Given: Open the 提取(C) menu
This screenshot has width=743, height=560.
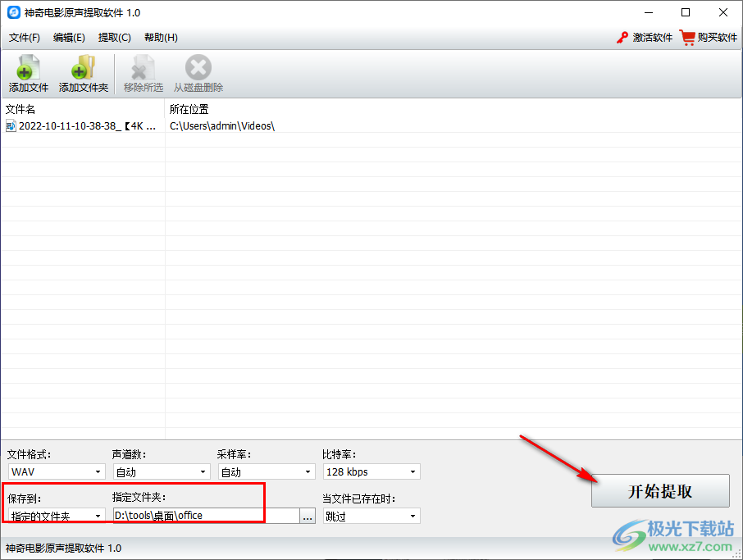Looking at the screenshot, I should click(114, 37).
